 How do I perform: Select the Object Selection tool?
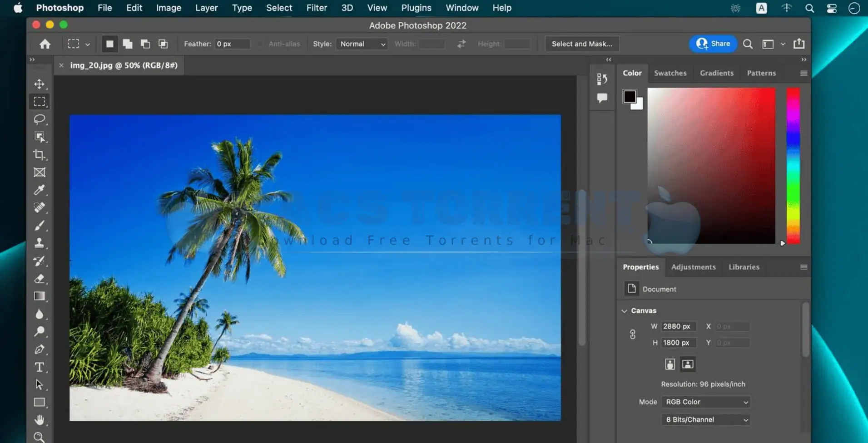tap(40, 137)
